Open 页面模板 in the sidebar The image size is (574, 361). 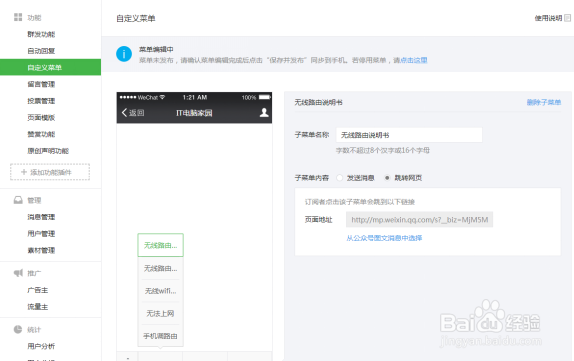tap(41, 118)
